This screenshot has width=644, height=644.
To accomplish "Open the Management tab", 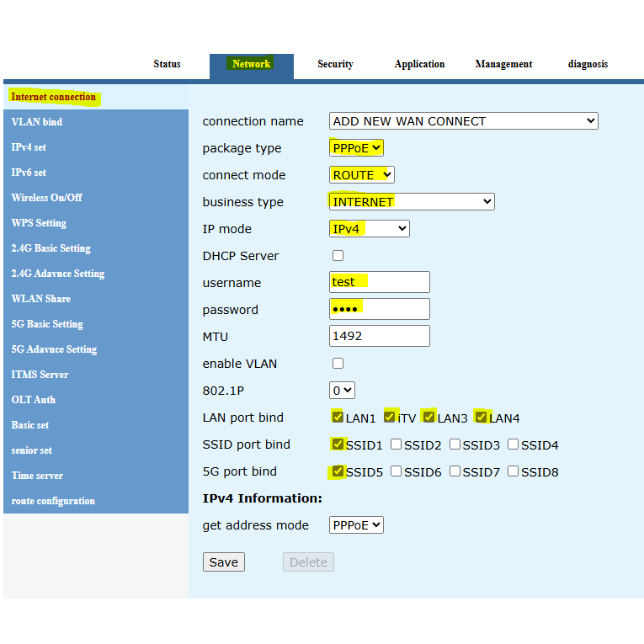I will (503, 64).
